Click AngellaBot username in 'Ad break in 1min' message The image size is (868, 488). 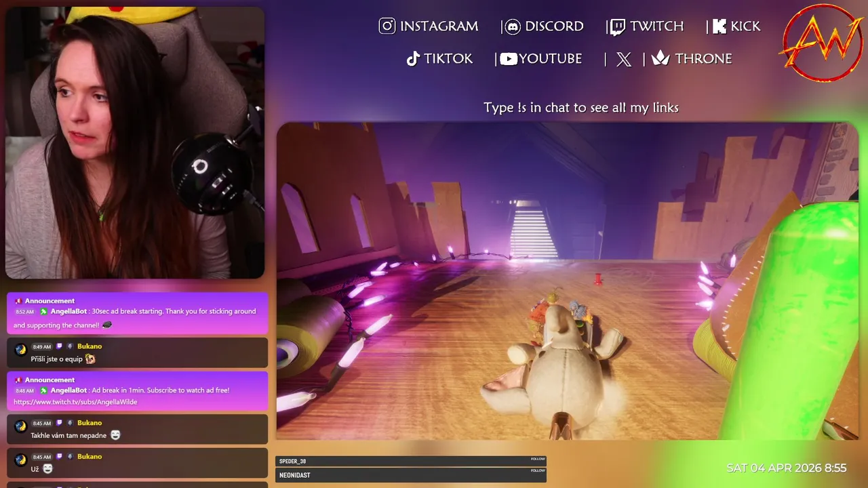point(68,391)
